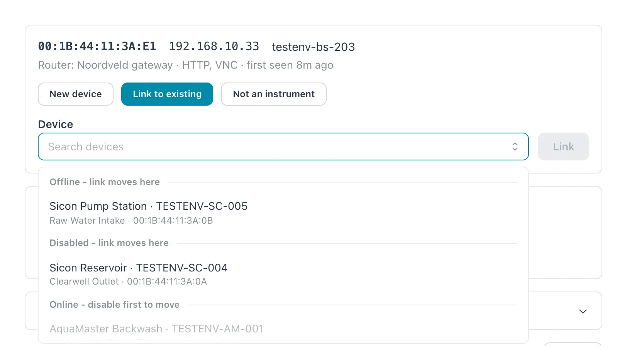The height and width of the screenshot is (364, 627).
Task: Select AquaMaster Backwash TESTENV-AM-001 entry
Action: [x=283, y=332]
